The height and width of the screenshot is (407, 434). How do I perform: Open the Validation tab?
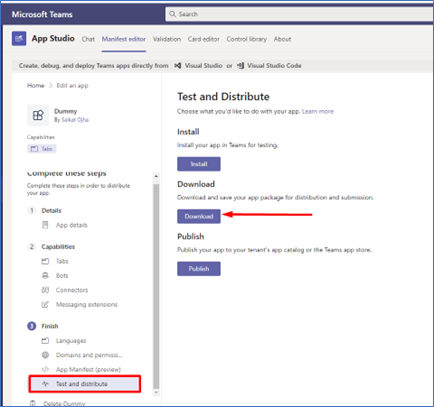167,39
